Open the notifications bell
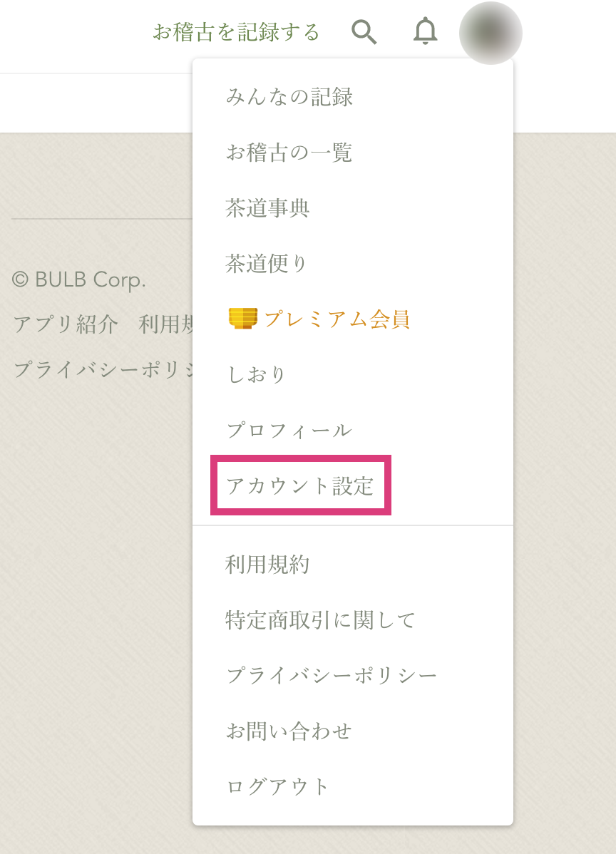The width and height of the screenshot is (616, 854). click(x=426, y=32)
